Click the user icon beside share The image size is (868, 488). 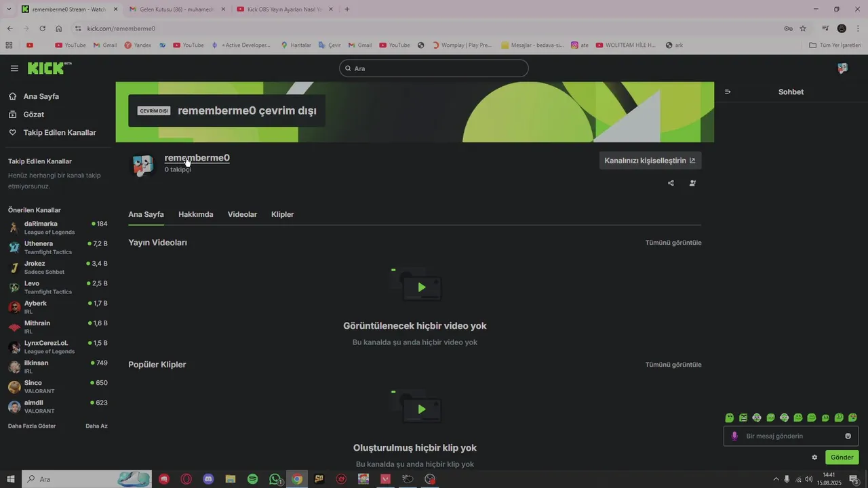[692, 183]
